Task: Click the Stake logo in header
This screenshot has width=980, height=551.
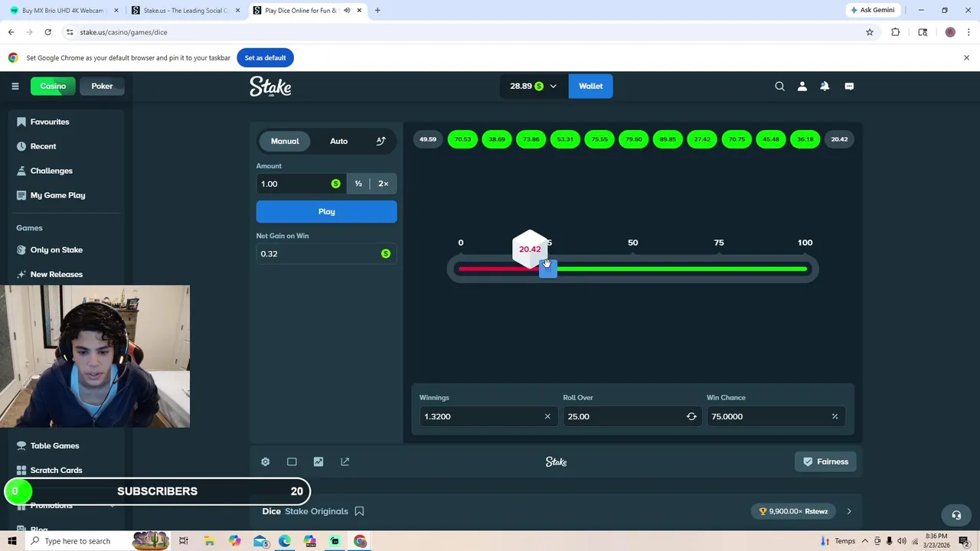Action: click(270, 86)
